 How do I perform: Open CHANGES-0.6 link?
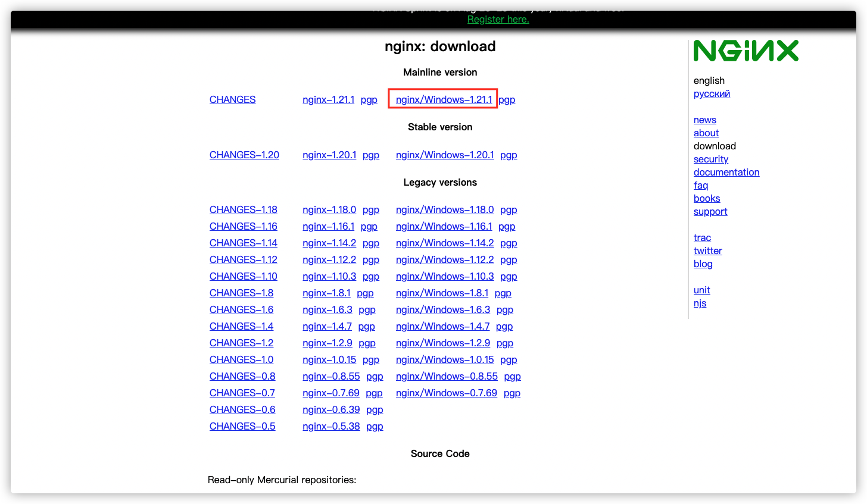(242, 410)
